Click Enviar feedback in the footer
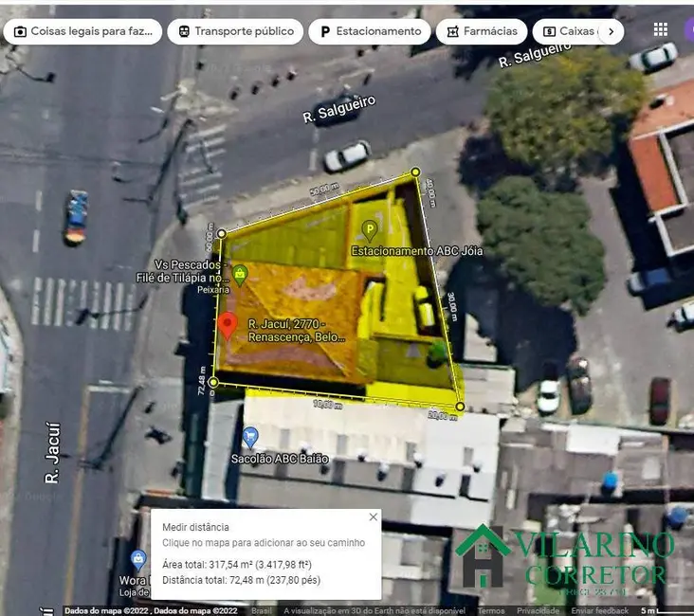694x616 pixels. coord(600,611)
